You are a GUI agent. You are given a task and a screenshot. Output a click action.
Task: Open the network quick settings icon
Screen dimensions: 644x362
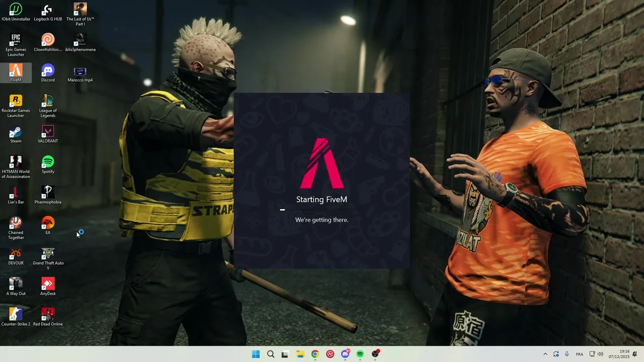point(592,354)
